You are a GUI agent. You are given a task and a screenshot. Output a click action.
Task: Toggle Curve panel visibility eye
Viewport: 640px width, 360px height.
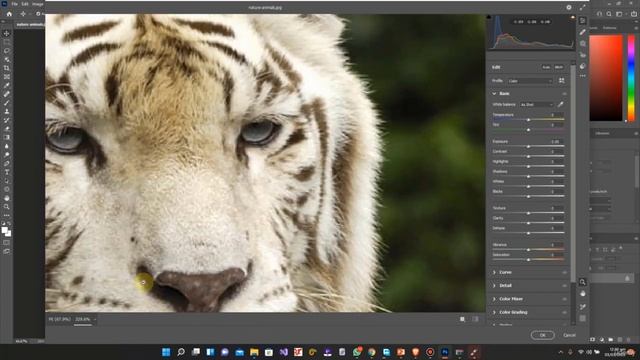click(x=564, y=272)
